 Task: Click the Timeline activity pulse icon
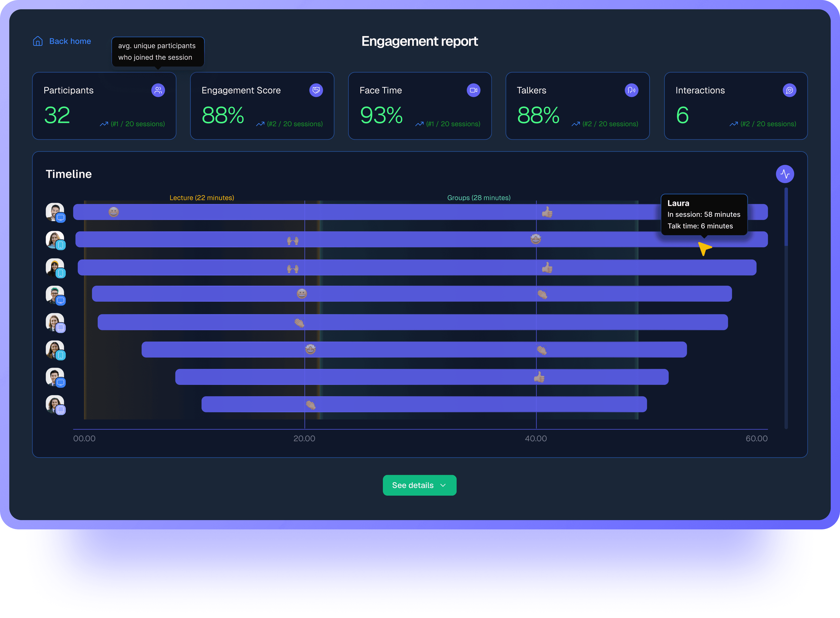785,174
